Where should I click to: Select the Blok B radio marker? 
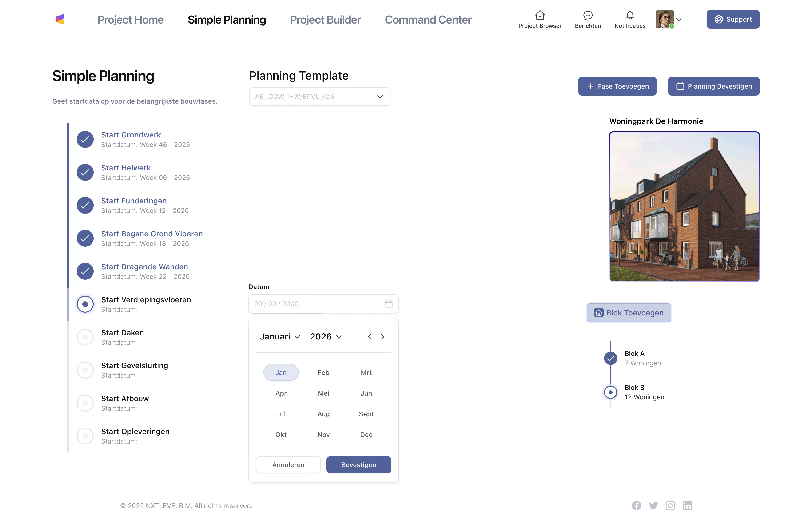coord(610,392)
